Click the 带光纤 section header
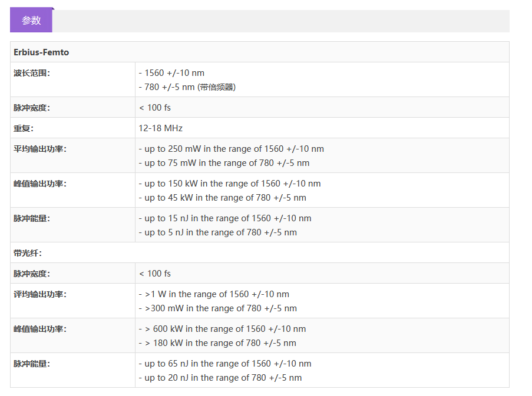 click(x=28, y=253)
